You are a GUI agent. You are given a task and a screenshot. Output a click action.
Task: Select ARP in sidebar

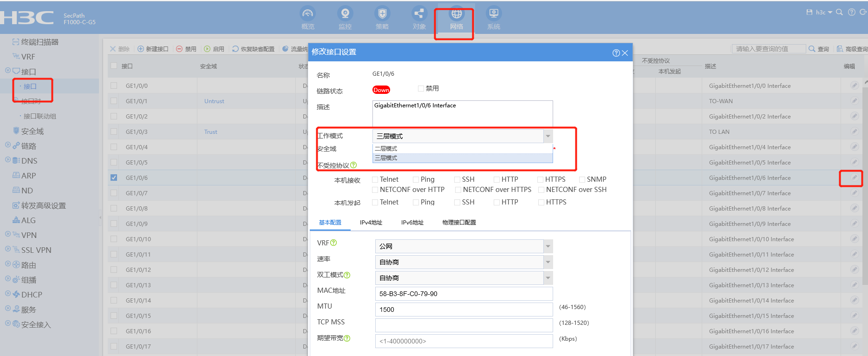pos(28,176)
